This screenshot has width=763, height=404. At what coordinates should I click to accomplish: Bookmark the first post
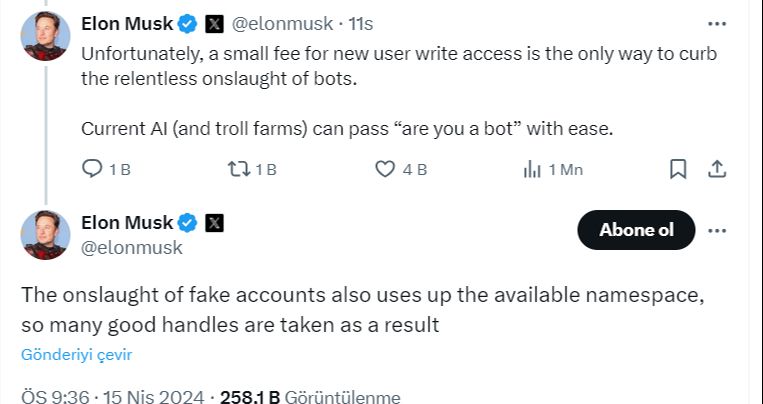point(678,169)
